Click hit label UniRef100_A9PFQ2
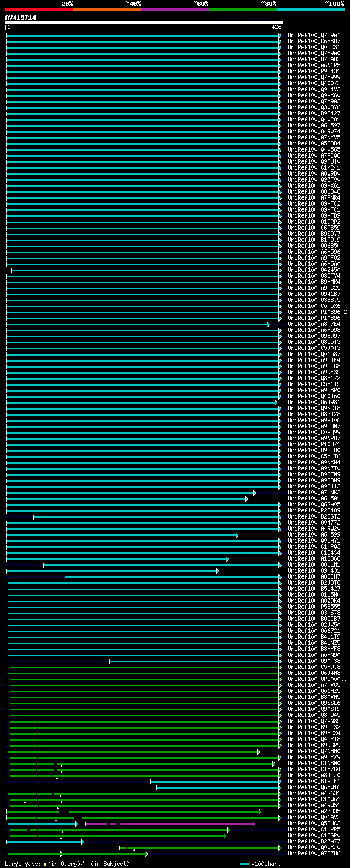This screenshot has width=350, height=868. click(314, 258)
